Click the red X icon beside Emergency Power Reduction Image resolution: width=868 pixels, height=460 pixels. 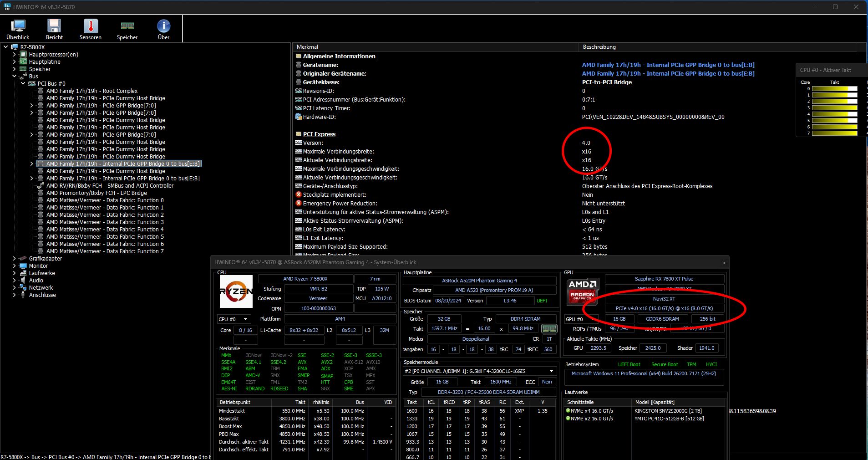point(299,203)
